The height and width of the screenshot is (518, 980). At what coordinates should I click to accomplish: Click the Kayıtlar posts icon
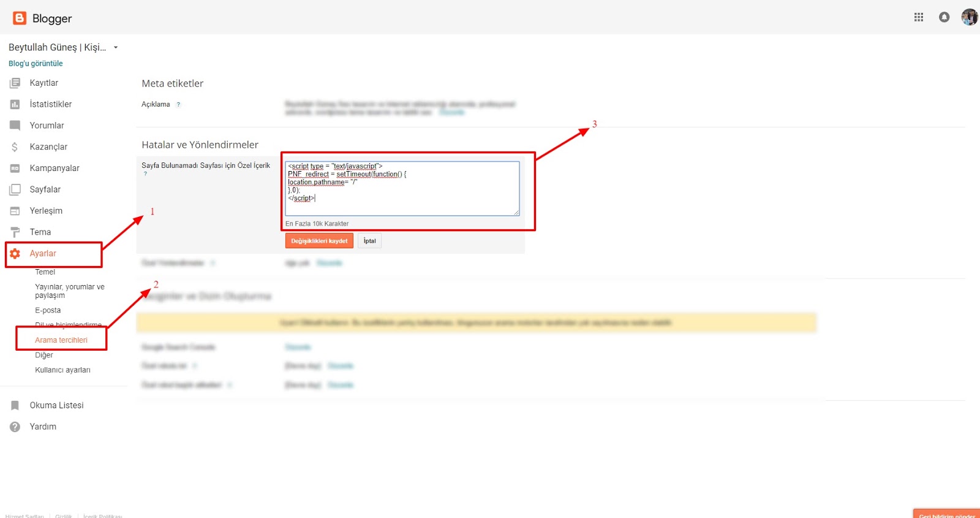[15, 83]
